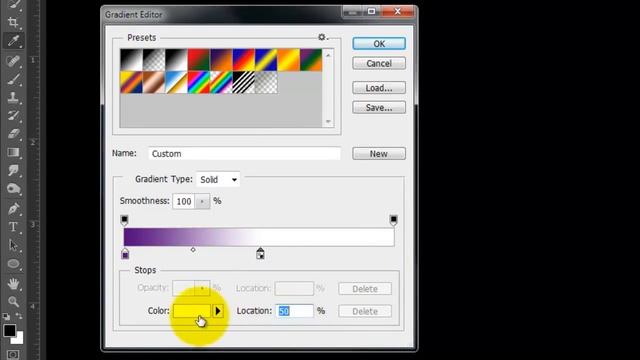Screen dimensions: 640x360
Task: Choose the Transparent Rainbow preset
Action: click(221, 82)
